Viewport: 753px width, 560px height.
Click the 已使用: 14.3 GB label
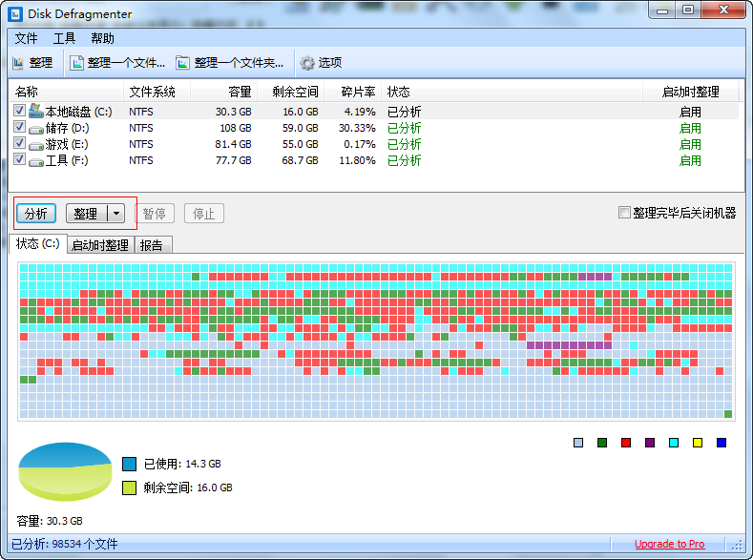[182, 464]
